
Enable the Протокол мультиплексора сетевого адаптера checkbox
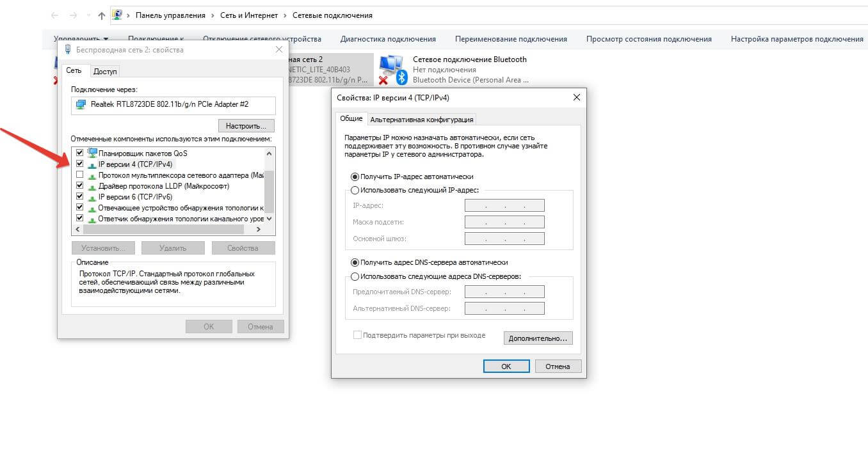(x=80, y=175)
